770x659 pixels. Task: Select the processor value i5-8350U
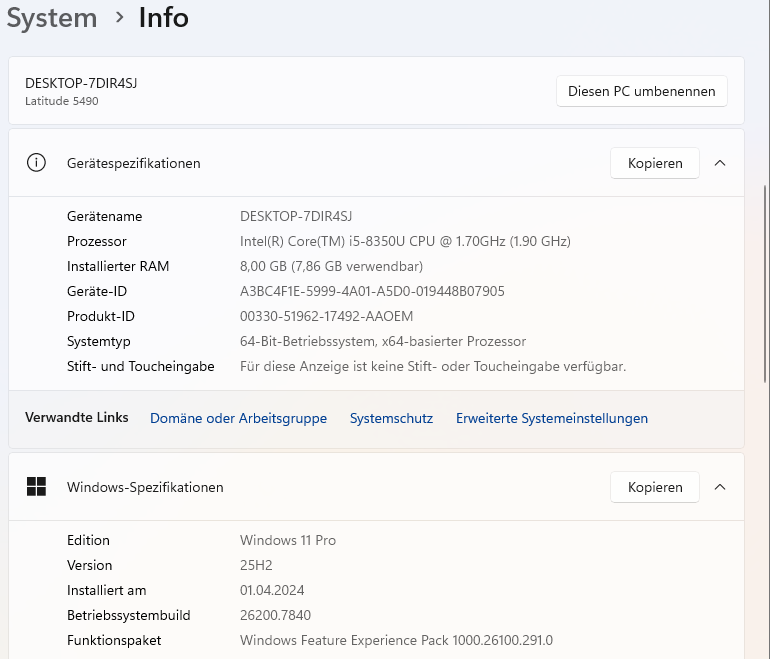(x=405, y=241)
